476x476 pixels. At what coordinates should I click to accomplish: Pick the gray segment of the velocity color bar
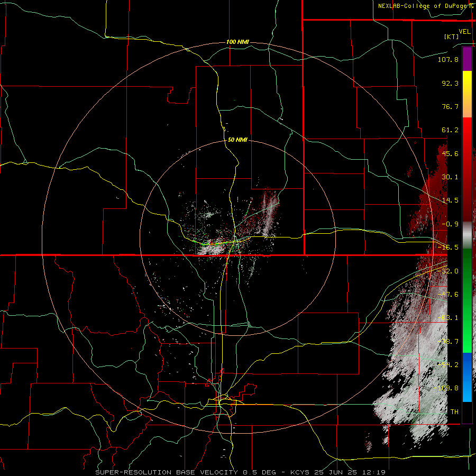tap(467, 235)
